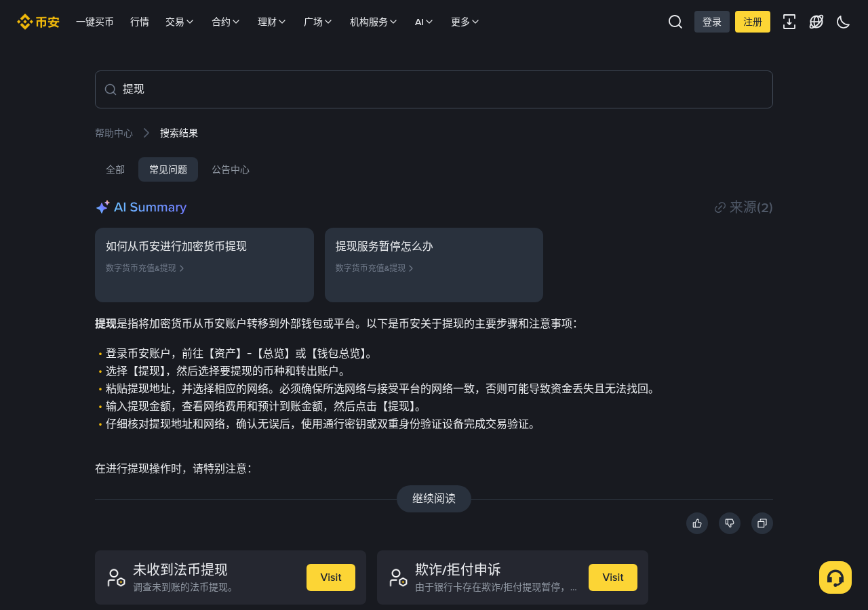Expand the 合约 dropdown menu

(x=226, y=22)
